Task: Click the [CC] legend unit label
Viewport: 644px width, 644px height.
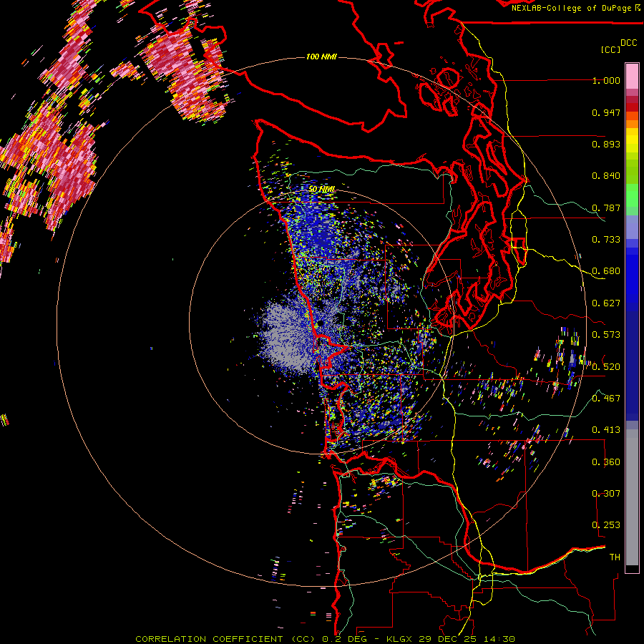Action: point(610,49)
